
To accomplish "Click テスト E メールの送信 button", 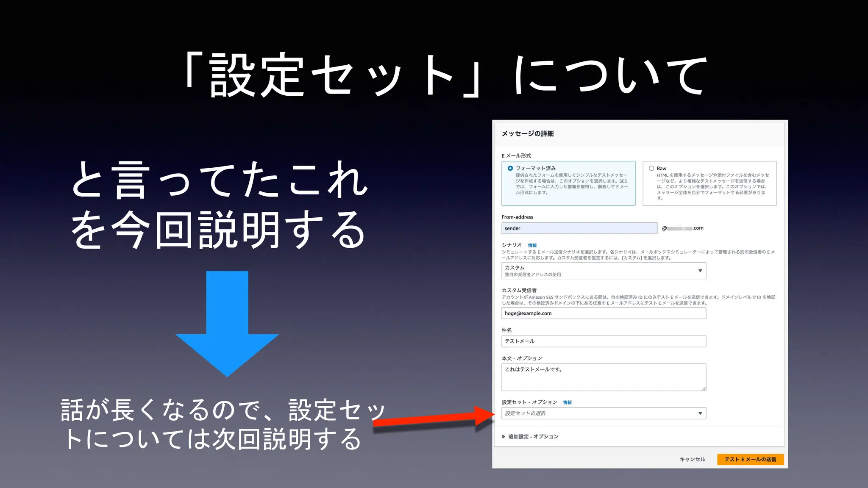I will (x=750, y=459).
